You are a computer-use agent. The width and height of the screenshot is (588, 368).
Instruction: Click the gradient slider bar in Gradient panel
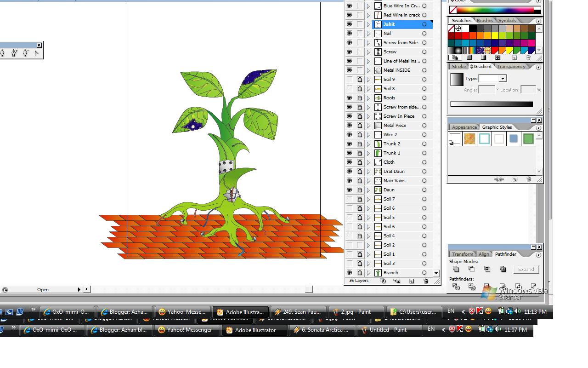(x=492, y=104)
